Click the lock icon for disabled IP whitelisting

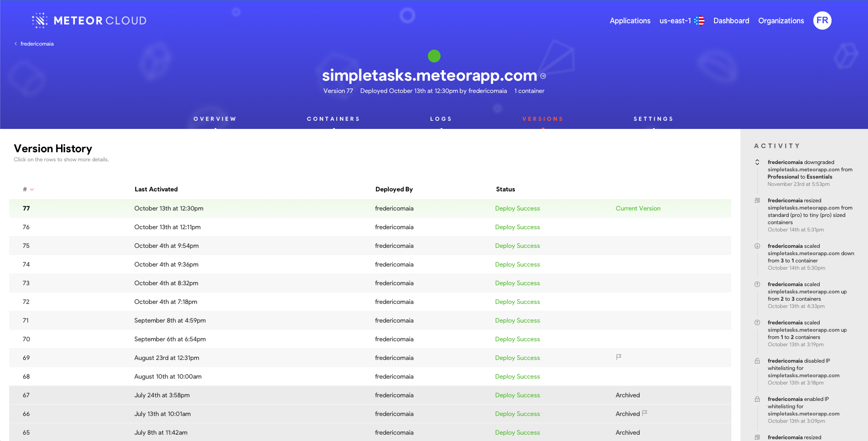tap(757, 361)
